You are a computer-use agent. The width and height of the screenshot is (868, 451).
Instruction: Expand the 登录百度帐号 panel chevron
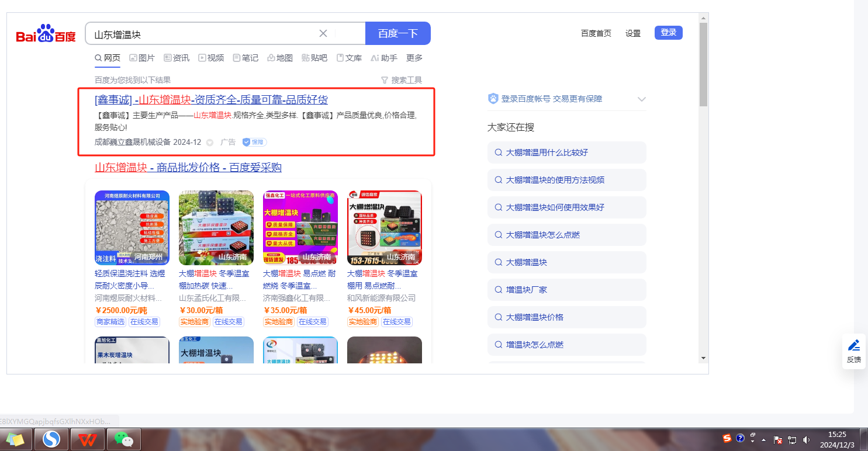coord(641,99)
